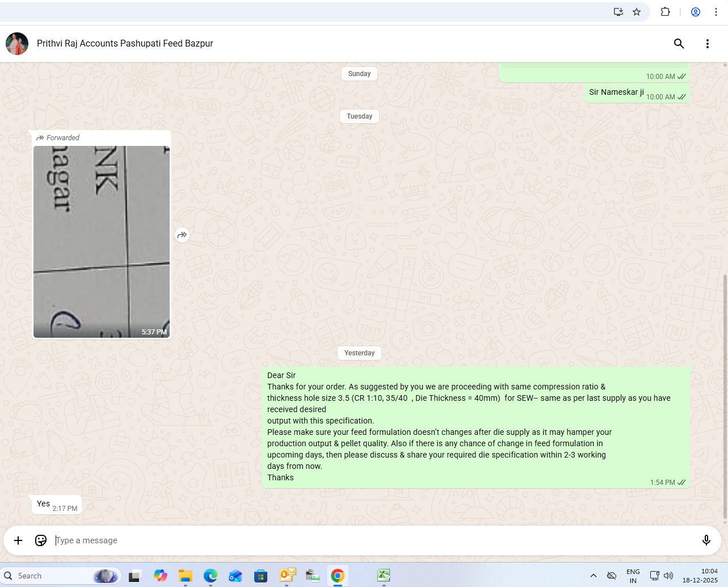Click the install app icon in address bar
Viewport: 728px width, 587px height.
618,12
